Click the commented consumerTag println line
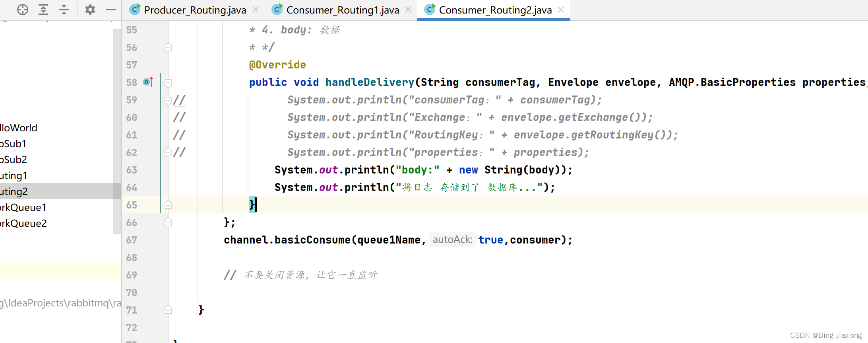The image size is (868, 343). point(444,100)
